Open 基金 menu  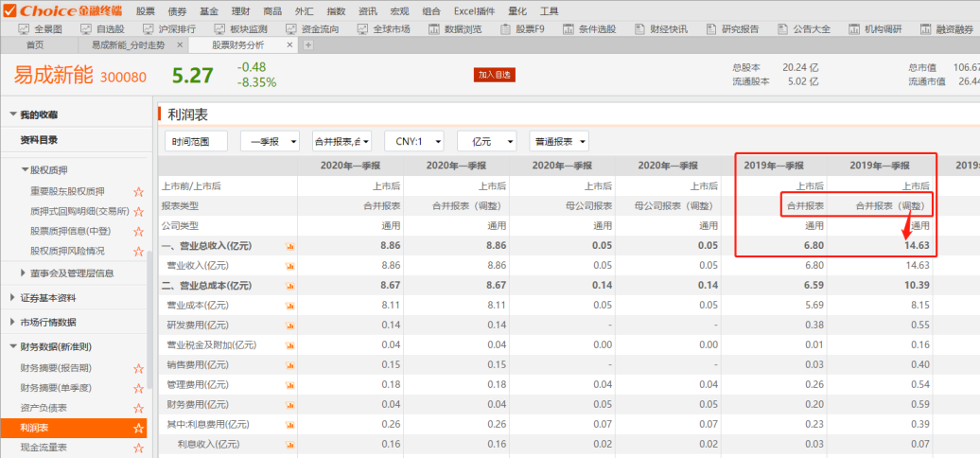click(209, 10)
